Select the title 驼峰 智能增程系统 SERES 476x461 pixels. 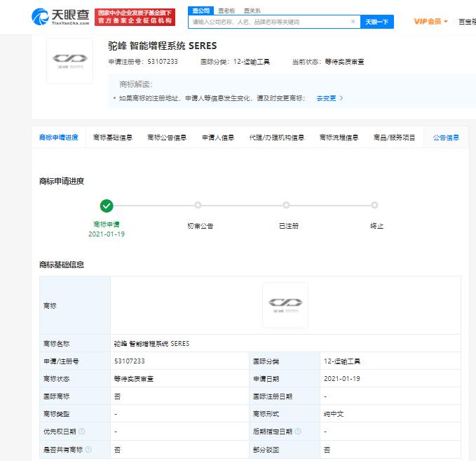pos(163,46)
